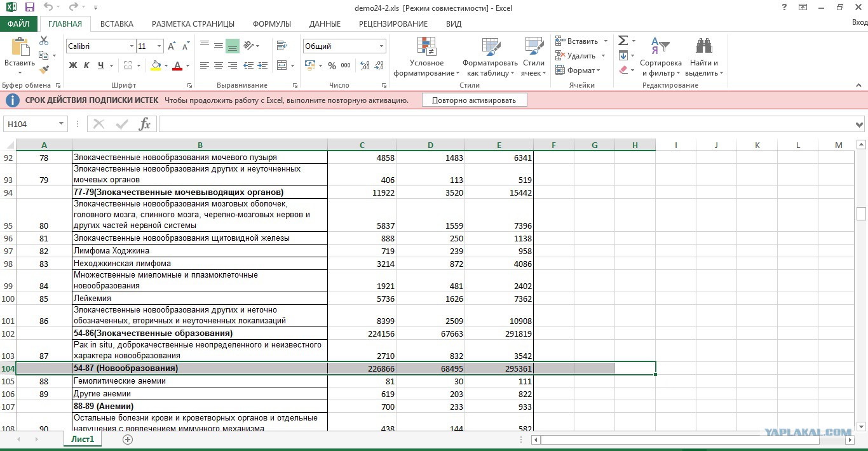
Task: Click the cell borders icon
Action: (128, 65)
